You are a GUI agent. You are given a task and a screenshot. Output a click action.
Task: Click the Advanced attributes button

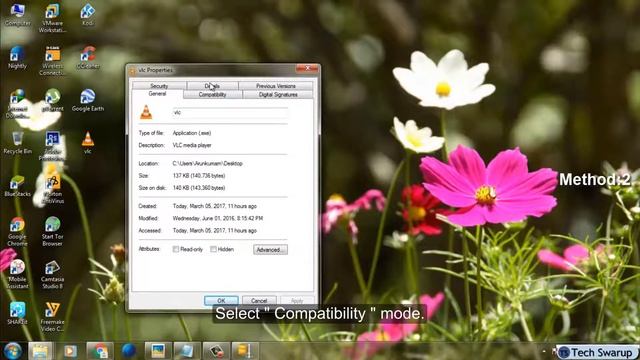pyautogui.click(x=270, y=249)
